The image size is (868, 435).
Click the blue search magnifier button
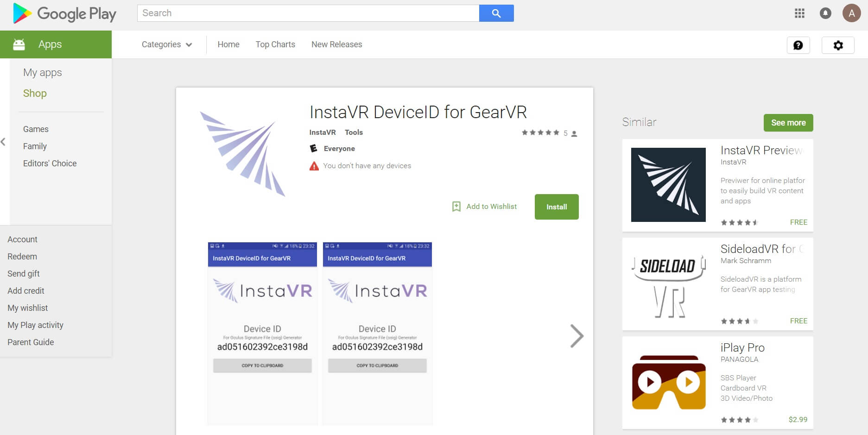[496, 13]
